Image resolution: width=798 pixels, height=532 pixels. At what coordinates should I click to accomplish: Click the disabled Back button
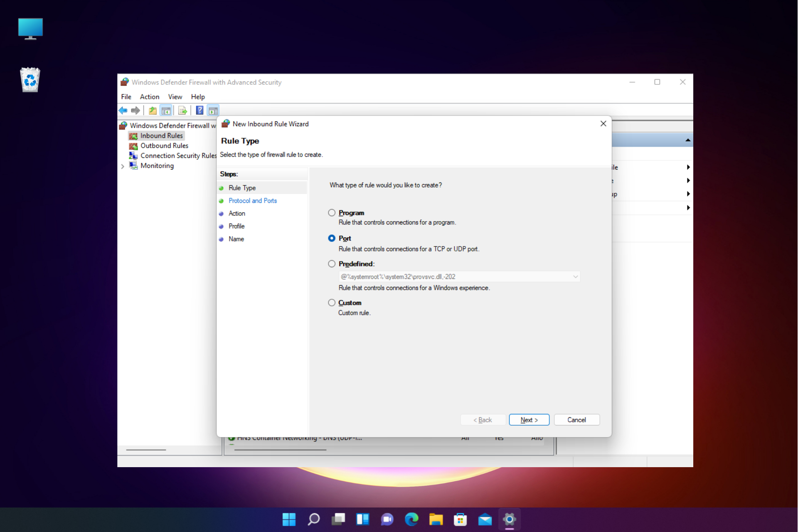pyautogui.click(x=483, y=420)
